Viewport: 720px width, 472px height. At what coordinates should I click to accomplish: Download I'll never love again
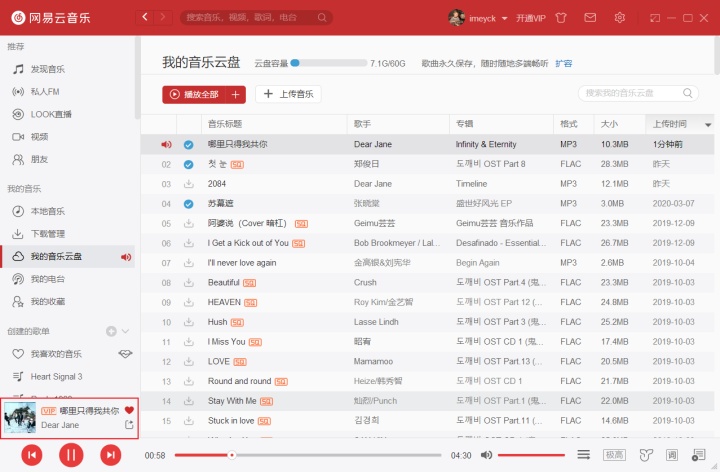pos(188,263)
